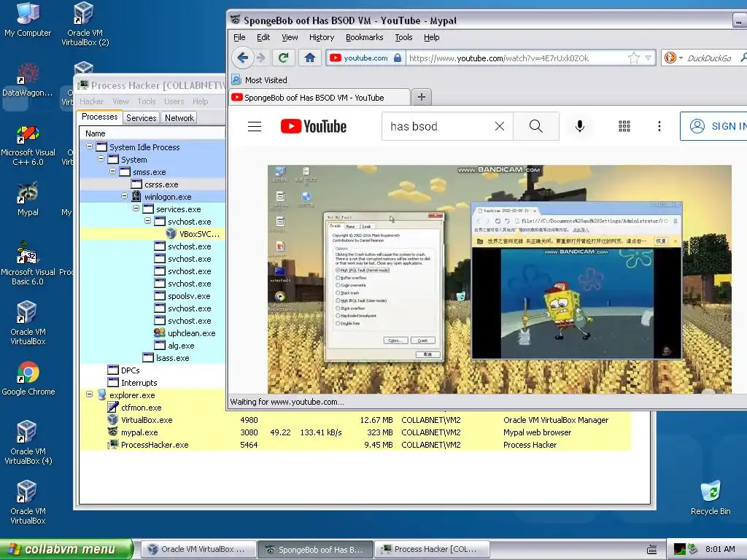Click the SpongeBob video player

(x=499, y=279)
